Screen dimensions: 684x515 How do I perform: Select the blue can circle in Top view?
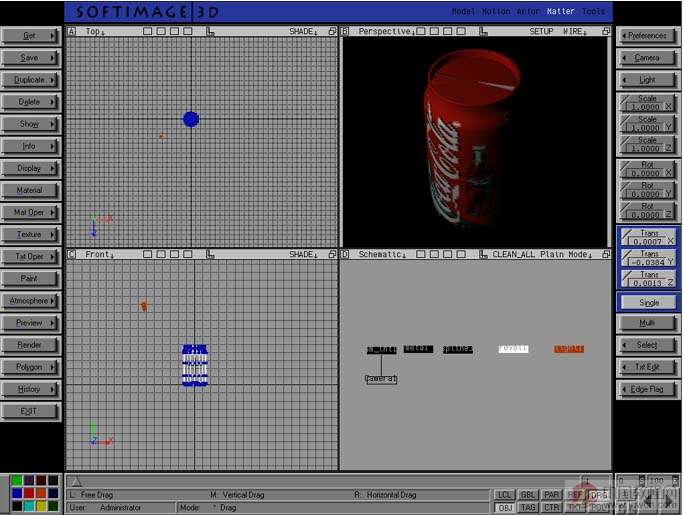point(191,119)
